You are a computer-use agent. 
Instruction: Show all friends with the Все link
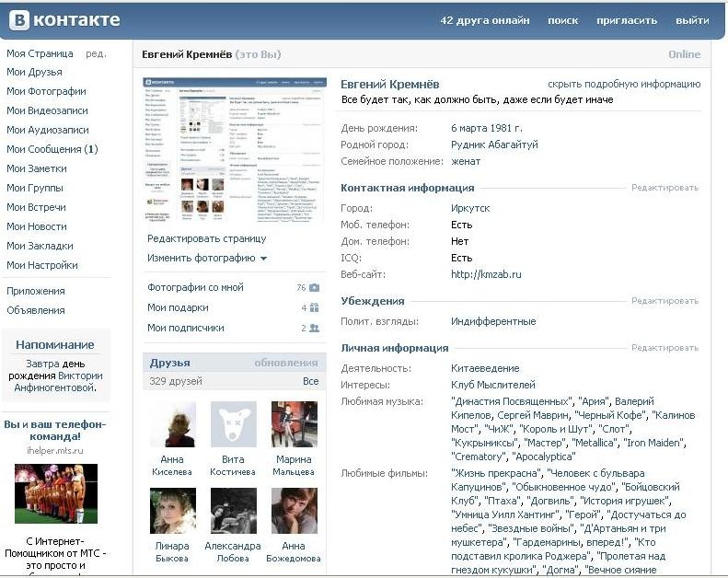(x=310, y=381)
